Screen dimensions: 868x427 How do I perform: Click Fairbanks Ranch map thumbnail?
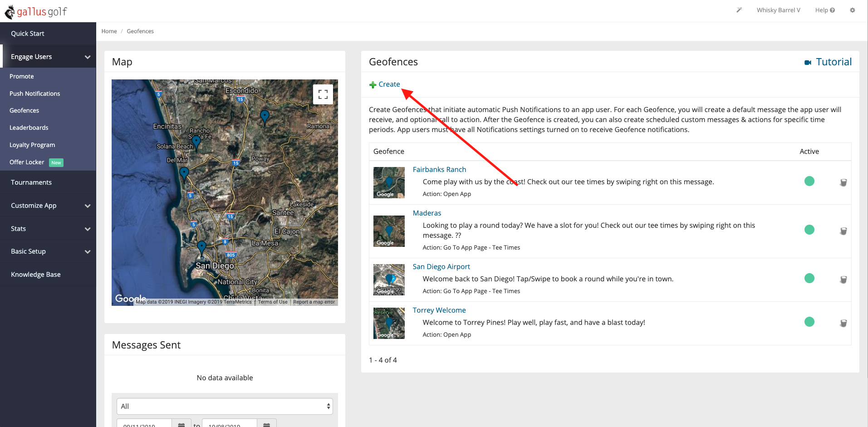click(389, 182)
